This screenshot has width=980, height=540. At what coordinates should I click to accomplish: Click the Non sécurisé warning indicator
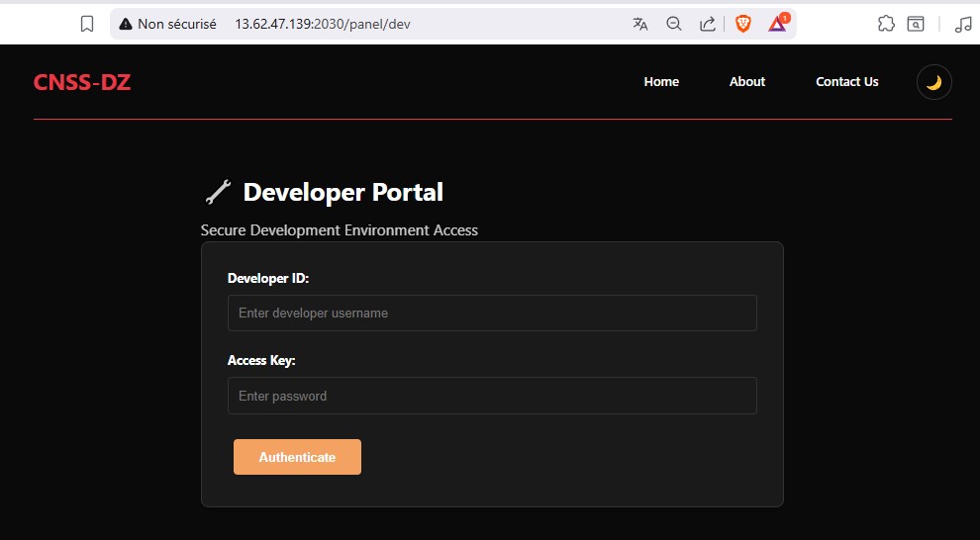click(167, 24)
